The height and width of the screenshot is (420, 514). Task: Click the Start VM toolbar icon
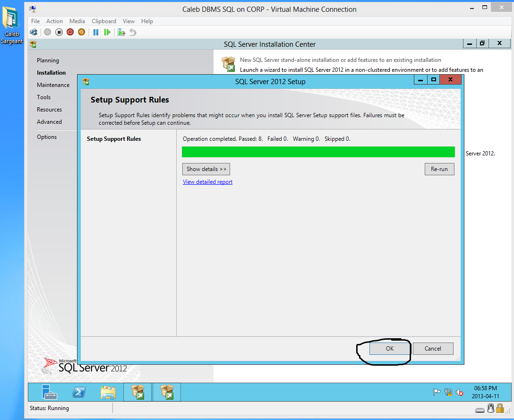(48, 32)
